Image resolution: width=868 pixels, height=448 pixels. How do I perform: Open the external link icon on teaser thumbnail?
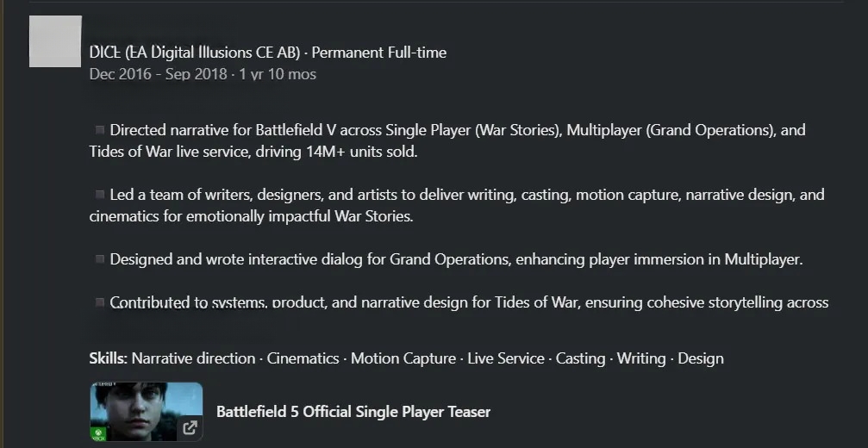point(190,427)
